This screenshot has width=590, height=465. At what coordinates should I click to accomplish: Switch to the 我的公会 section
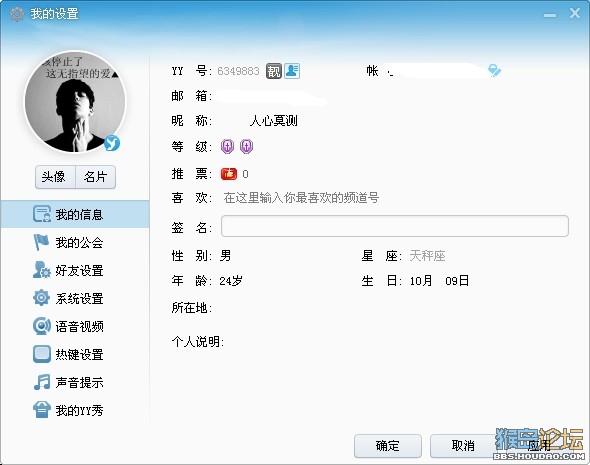click(75, 242)
